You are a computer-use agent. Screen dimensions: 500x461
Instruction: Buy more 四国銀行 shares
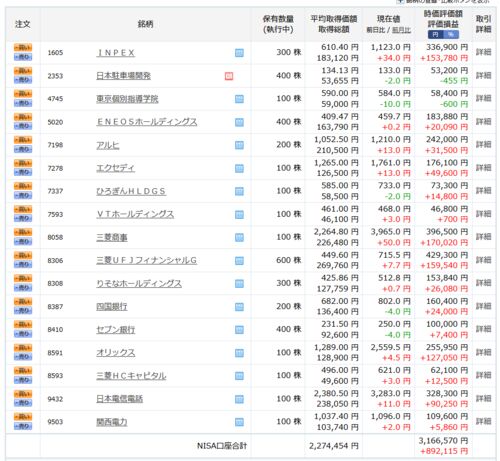coord(23,302)
